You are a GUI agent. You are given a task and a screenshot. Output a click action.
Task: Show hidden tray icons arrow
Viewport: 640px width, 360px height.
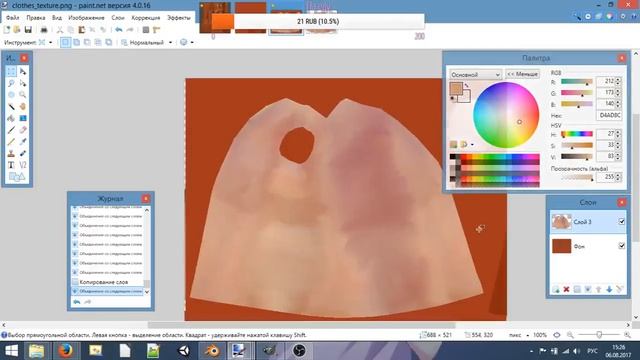coord(531,351)
